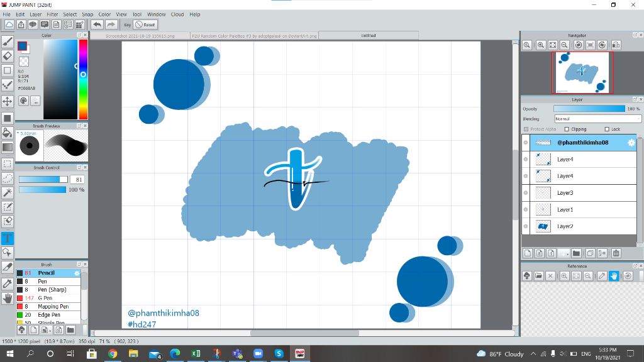Toggle visibility of the @phamthikimha08 layer
644x362 pixels.
(x=526, y=143)
